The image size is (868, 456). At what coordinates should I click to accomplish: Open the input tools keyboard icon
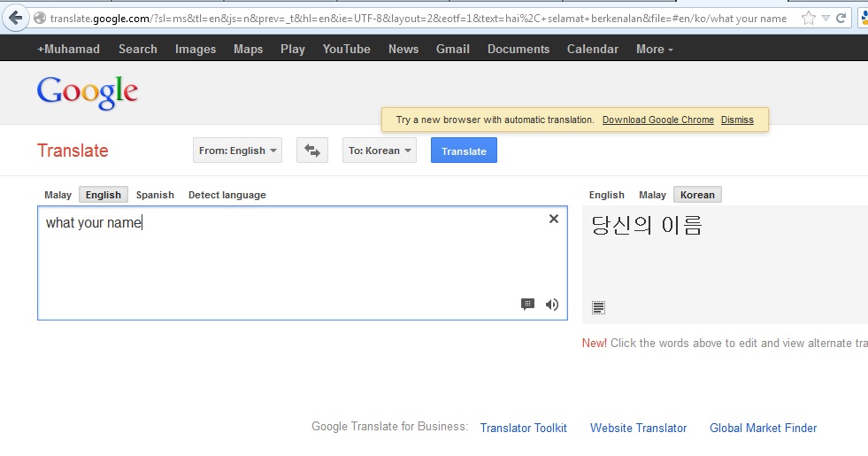(x=527, y=305)
